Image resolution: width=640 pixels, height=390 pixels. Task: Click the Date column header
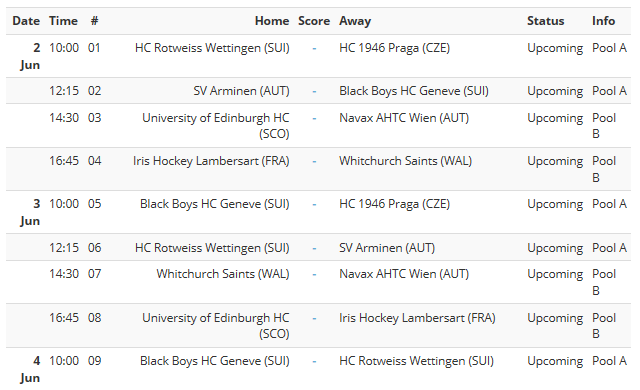26,21
